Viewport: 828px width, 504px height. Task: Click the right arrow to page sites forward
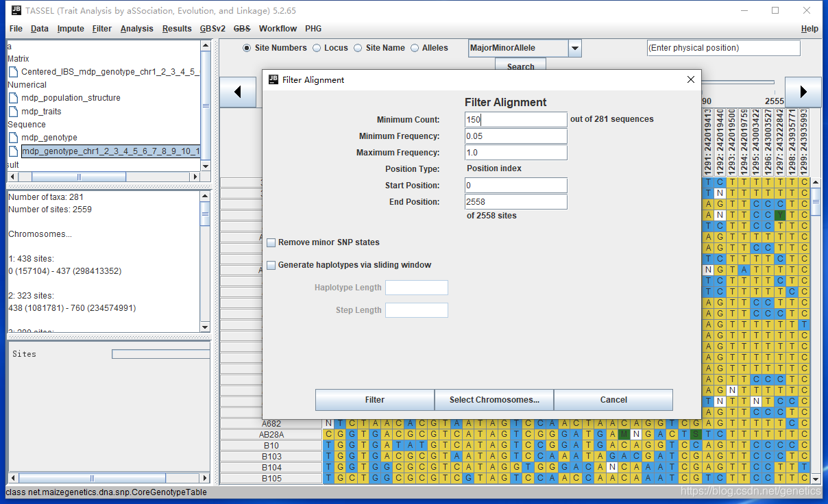click(x=803, y=92)
